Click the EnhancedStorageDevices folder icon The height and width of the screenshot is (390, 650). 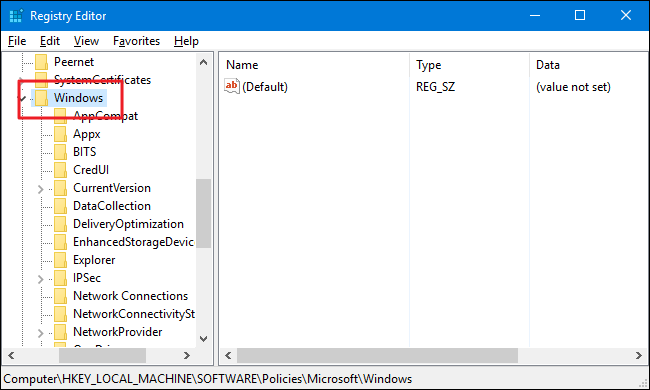pos(61,242)
